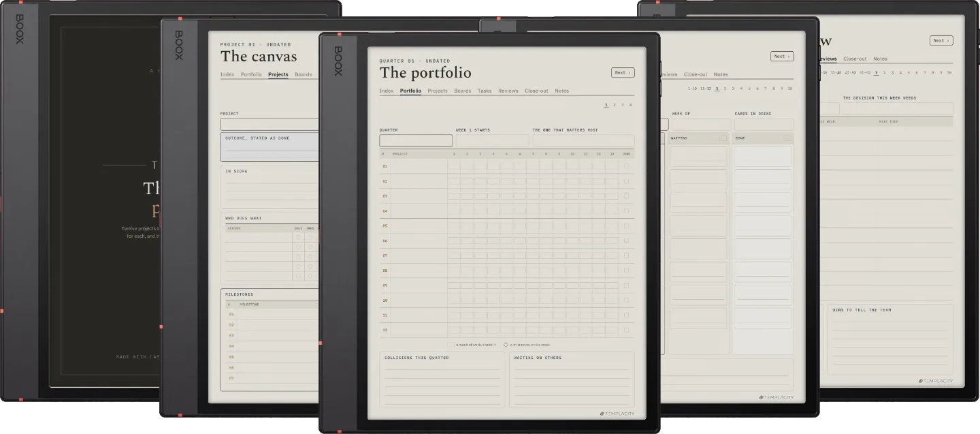The width and height of the screenshot is (980, 434).
Task: Open Close-out tab on the review page
Action: (855, 59)
